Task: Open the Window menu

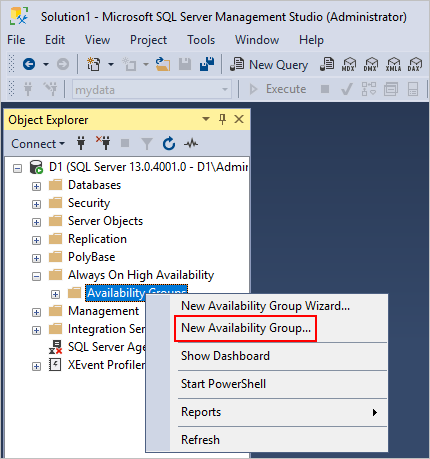Action: (257, 40)
